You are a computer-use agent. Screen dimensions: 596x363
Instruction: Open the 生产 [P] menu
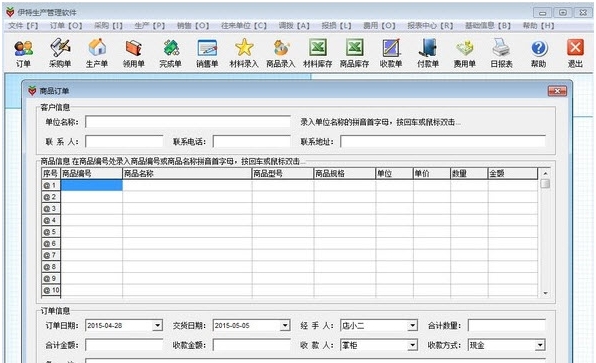click(149, 25)
